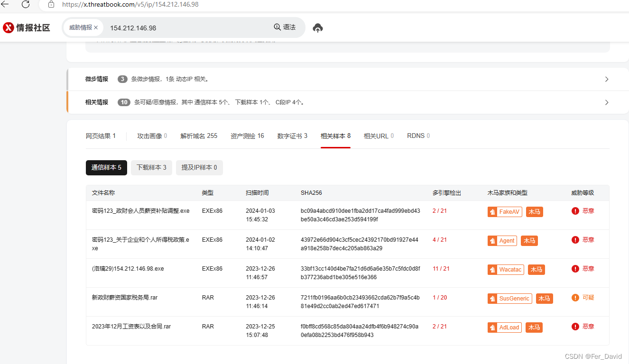Remove the 威胁情报 search tag

[96, 27]
